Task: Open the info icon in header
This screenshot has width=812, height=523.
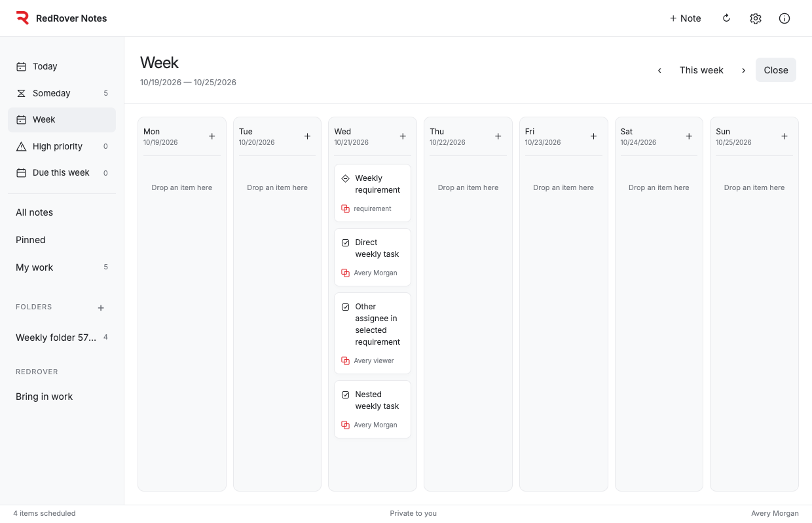Action: (x=784, y=18)
